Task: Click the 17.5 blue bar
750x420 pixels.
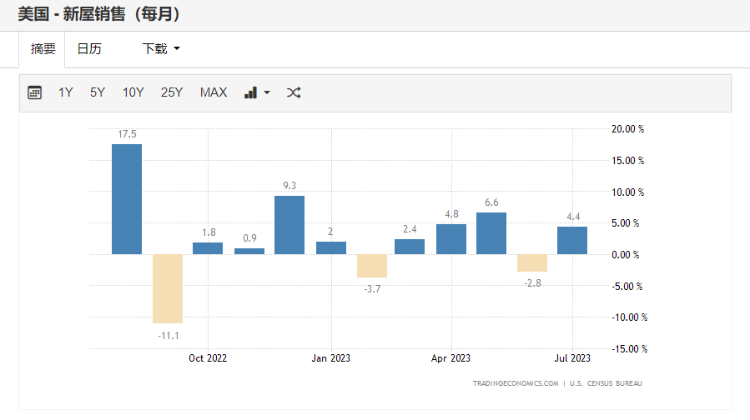Action: click(x=126, y=199)
